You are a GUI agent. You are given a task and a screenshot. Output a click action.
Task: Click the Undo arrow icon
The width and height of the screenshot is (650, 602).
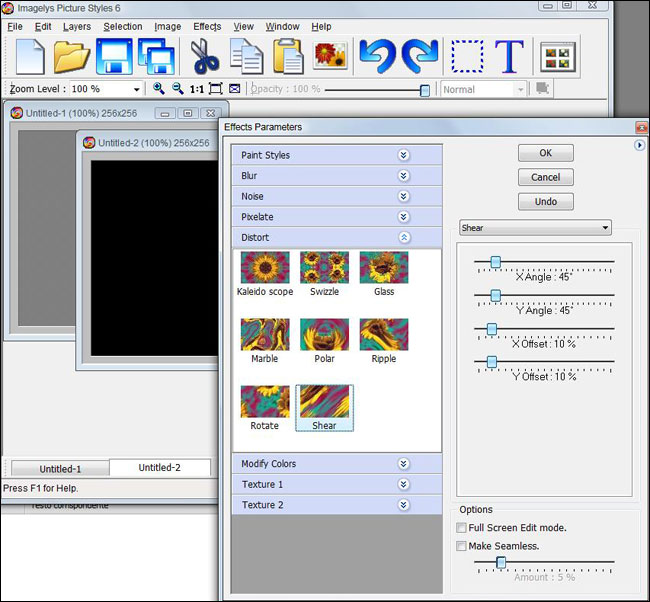tap(377, 56)
